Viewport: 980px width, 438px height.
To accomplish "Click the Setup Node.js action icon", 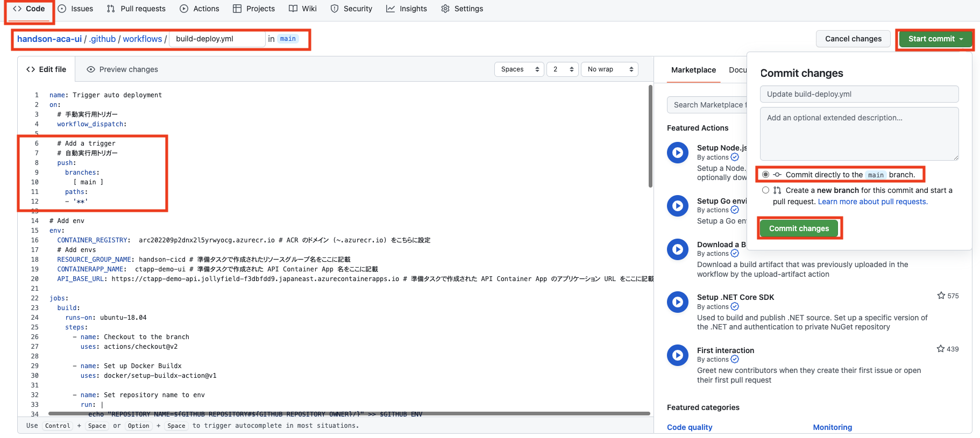I will [x=678, y=153].
